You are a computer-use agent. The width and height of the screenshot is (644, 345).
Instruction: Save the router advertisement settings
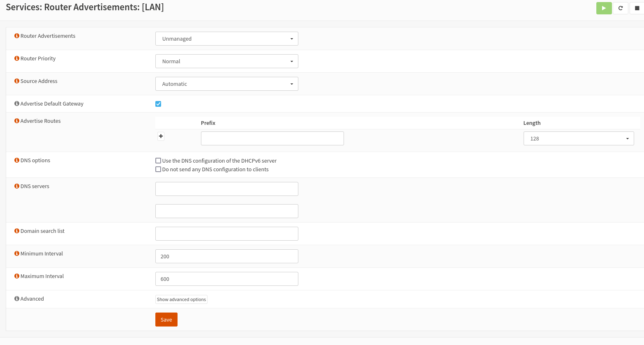pos(166,320)
